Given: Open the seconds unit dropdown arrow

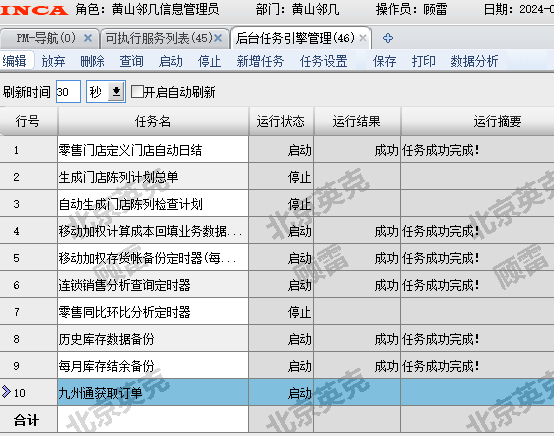Looking at the screenshot, I should click(x=116, y=92).
